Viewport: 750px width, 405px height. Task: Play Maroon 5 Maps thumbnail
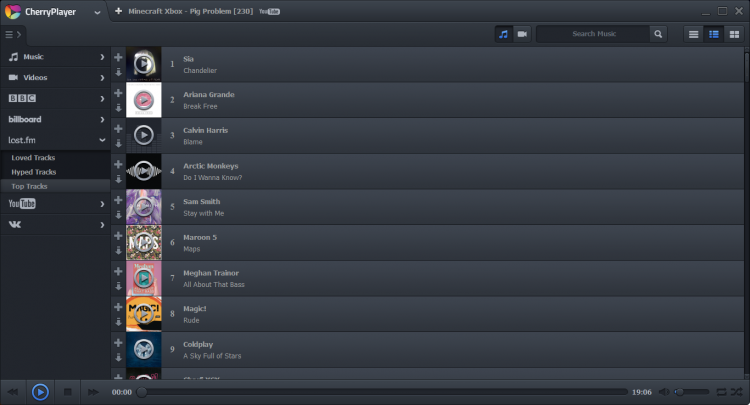click(143, 243)
